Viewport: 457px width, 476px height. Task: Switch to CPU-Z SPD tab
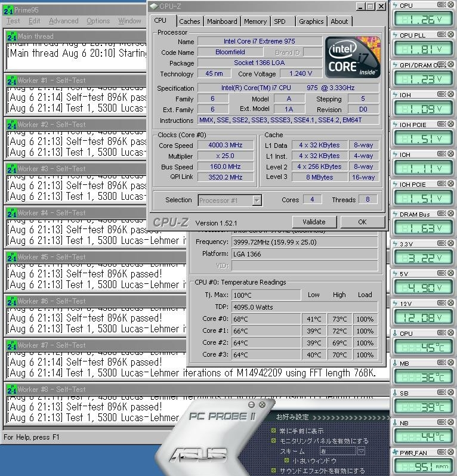click(282, 21)
